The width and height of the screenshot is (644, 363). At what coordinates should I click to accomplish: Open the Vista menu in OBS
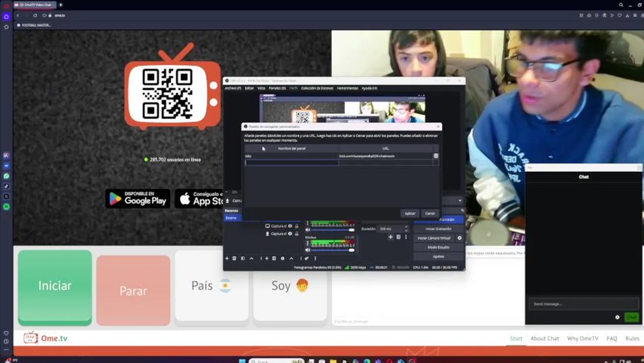[261, 88]
